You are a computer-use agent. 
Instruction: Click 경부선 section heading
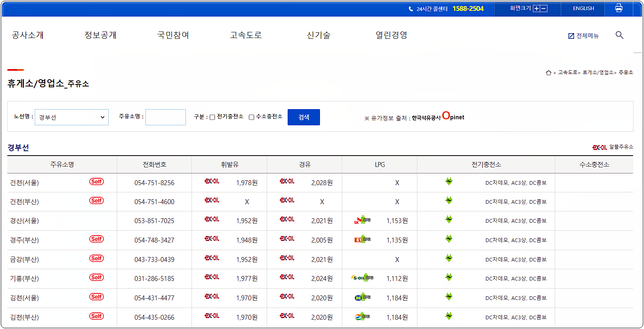click(18, 148)
